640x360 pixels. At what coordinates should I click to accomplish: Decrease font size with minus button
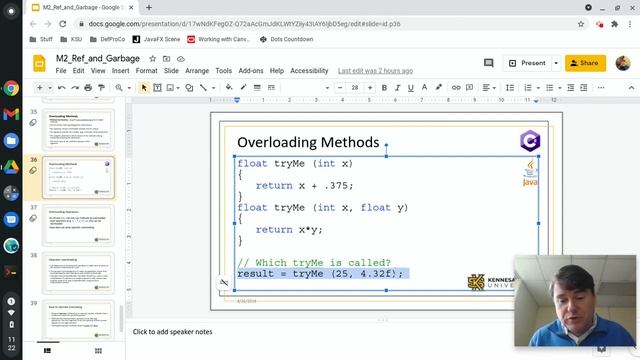point(340,88)
